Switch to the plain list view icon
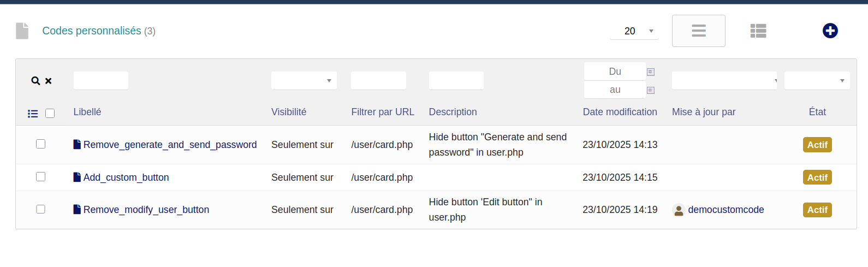Image resolution: width=868 pixels, height=267 pixels. pyautogui.click(x=698, y=31)
